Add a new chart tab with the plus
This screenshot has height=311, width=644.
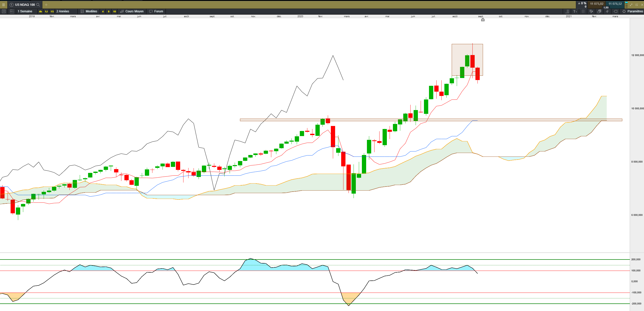[x=46, y=5]
